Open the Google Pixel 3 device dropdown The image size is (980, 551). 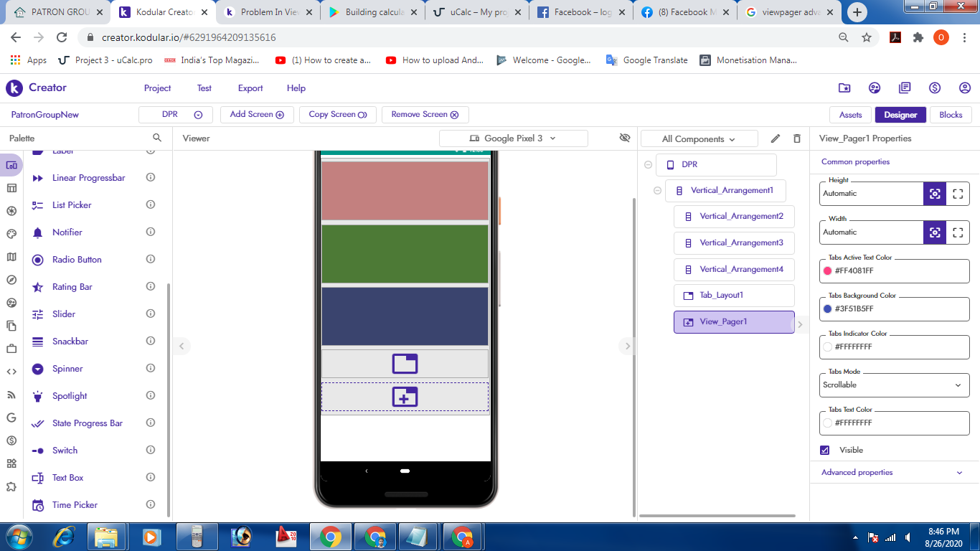pos(513,138)
